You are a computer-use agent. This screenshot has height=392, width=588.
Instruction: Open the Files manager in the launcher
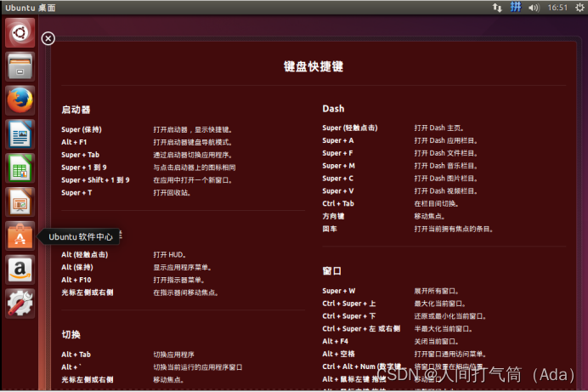point(20,66)
